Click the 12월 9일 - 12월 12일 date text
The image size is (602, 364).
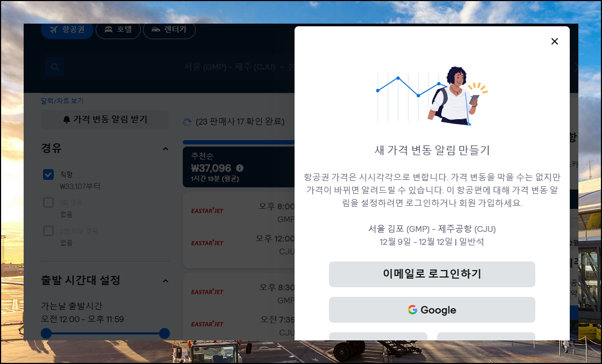416,242
